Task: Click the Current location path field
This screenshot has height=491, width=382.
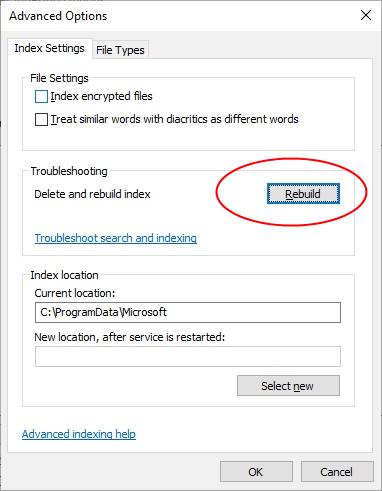Action: (188, 312)
